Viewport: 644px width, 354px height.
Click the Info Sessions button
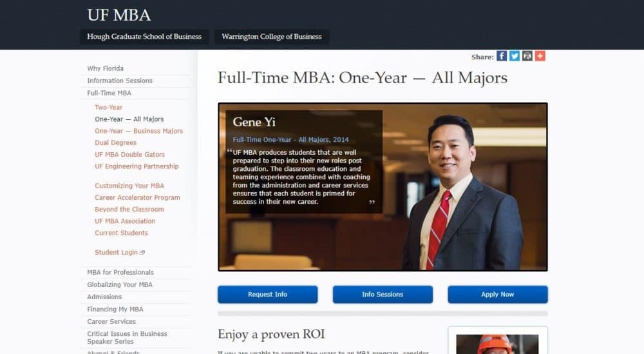point(383,295)
